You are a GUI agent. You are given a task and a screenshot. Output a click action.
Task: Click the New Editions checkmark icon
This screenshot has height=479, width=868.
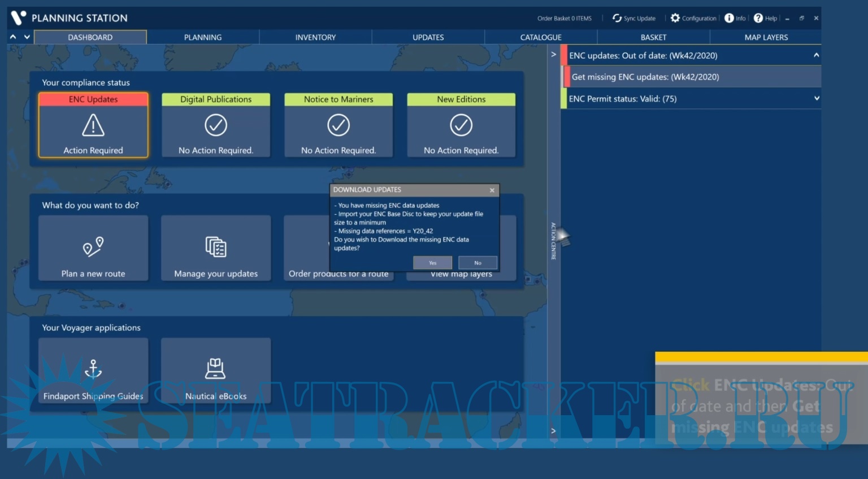461,125
